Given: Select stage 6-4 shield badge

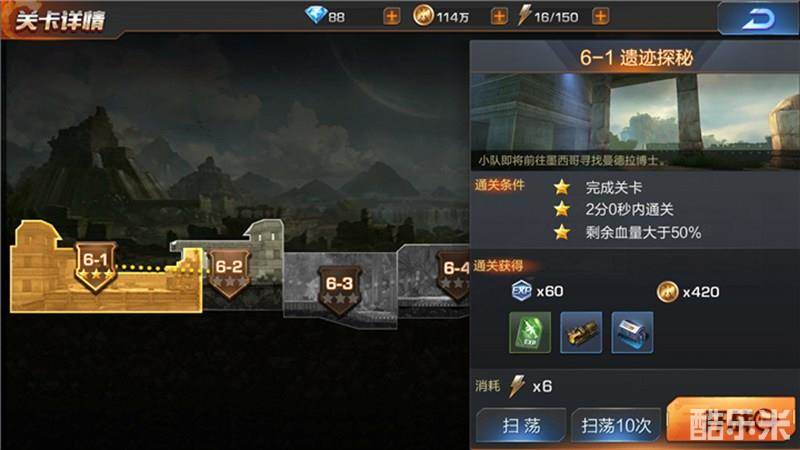Looking at the screenshot, I should point(454,274).
